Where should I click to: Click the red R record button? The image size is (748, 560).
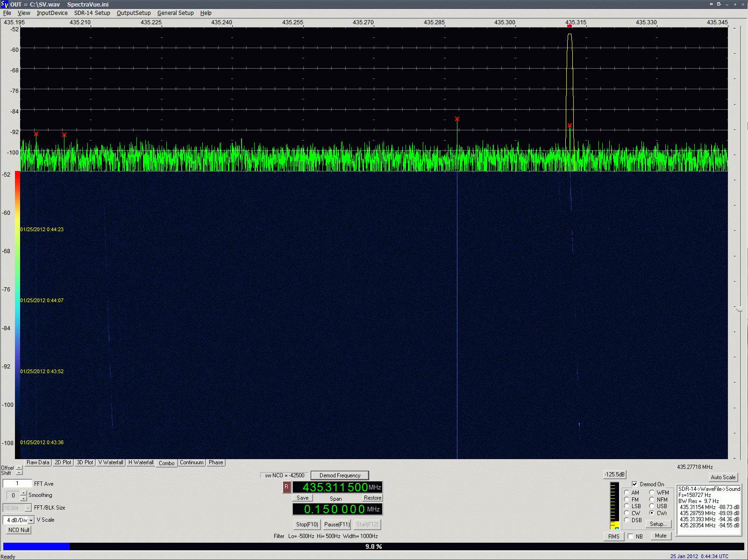(286, 487)
